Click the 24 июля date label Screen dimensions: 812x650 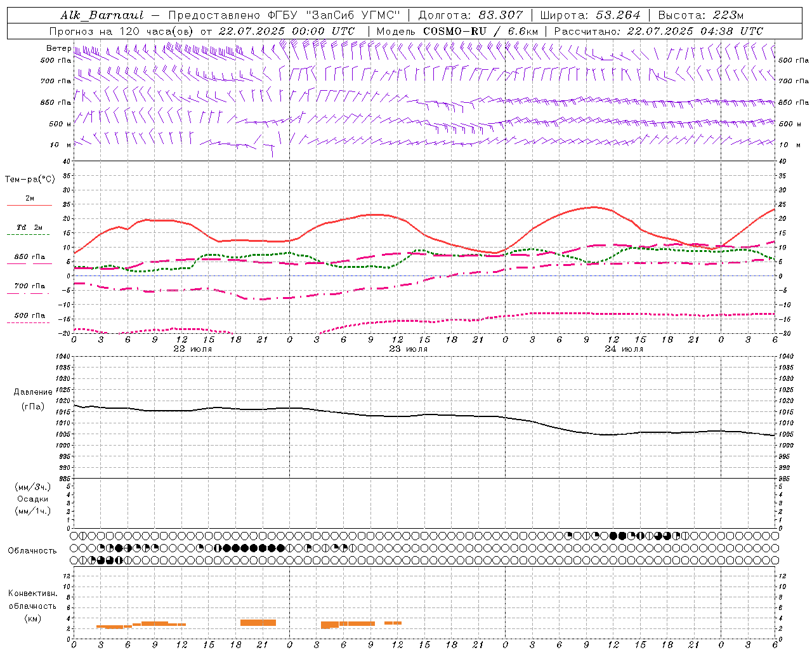click(x=624, y=349)
